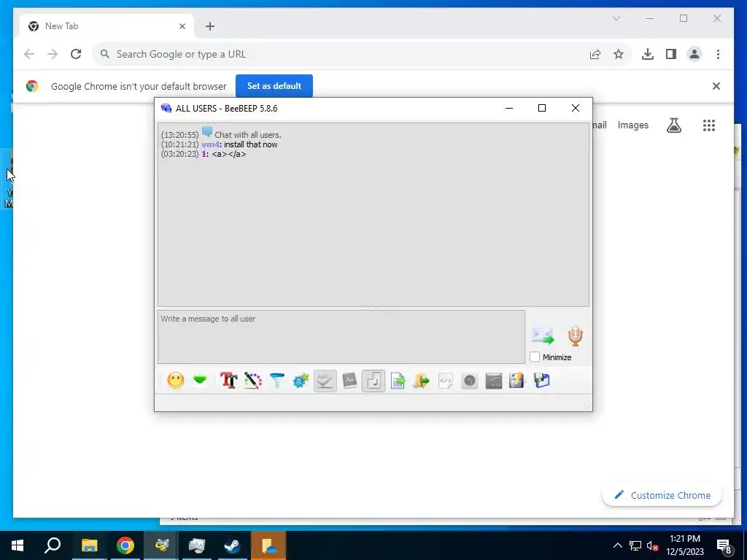The width and height of the screenshot is (747, 560).
Task: Open the Chrome tab search chevron
Action: pyautogui.click(x=616, y=18)
